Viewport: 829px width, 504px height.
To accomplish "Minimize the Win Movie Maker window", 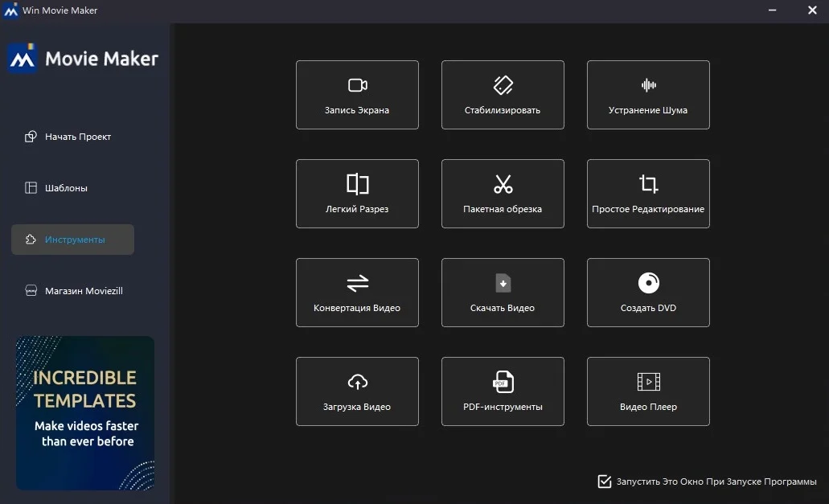I will coord(773,10).
